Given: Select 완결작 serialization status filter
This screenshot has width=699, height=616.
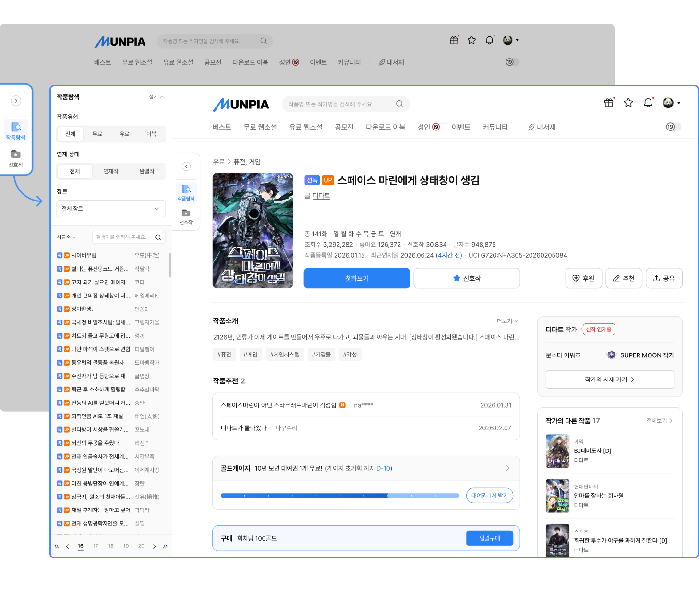Looking at the screenshot, I should coord(147,171).
